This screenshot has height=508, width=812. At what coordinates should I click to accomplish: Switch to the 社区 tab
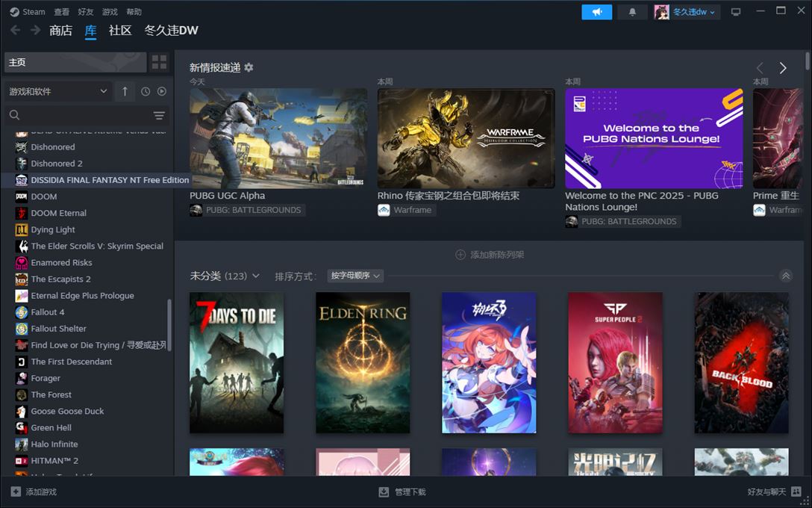(120, 31)
